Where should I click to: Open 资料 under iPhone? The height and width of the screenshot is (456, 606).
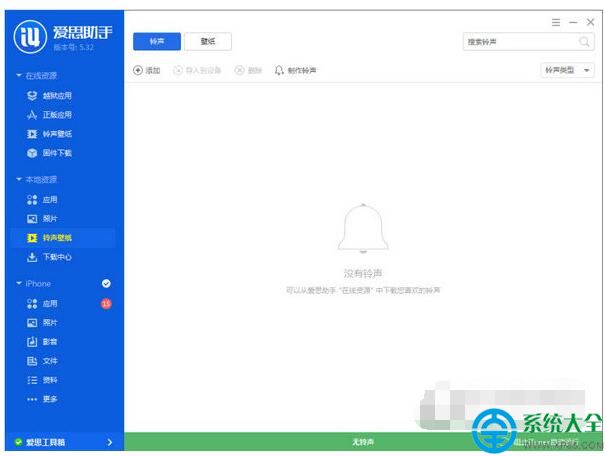pyautogui.click(x=42, y=380)
